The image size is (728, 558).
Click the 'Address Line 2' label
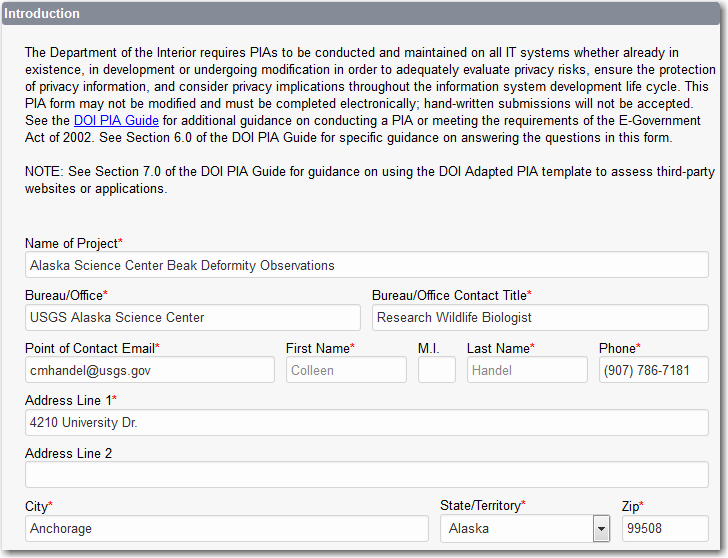click(68, 453)
